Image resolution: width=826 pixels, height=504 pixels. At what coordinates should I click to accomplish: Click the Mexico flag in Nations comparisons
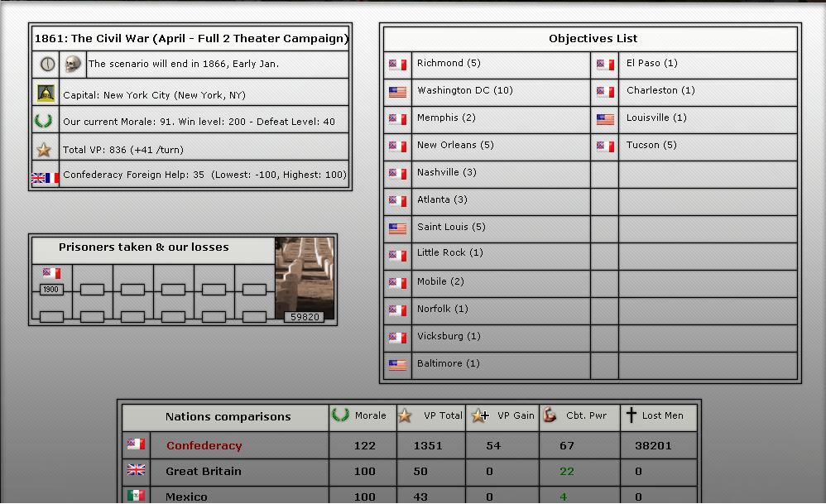136,496
